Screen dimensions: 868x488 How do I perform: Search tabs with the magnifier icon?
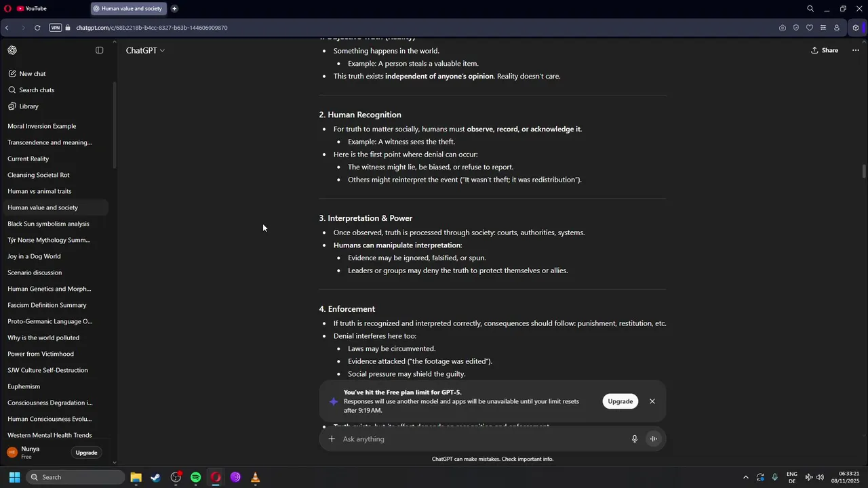[x=810, y=9]
